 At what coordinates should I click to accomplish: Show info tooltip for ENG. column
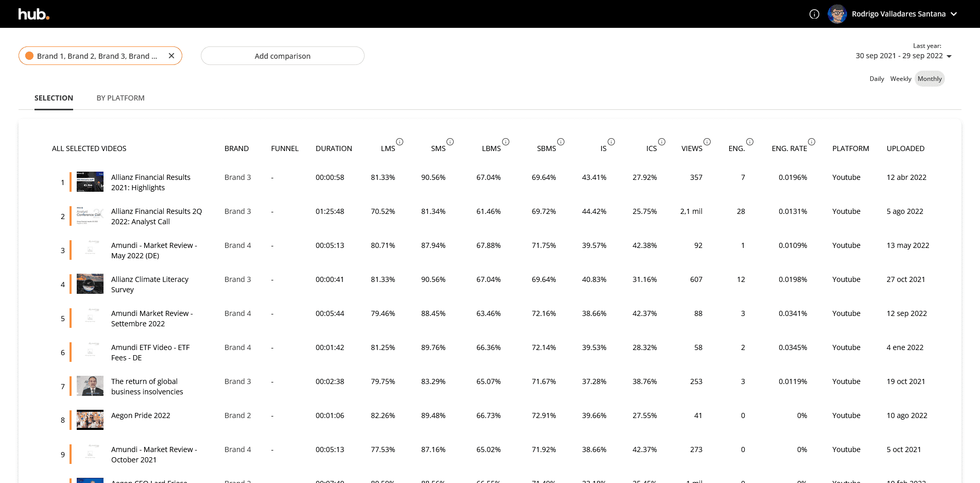[750, 142]
